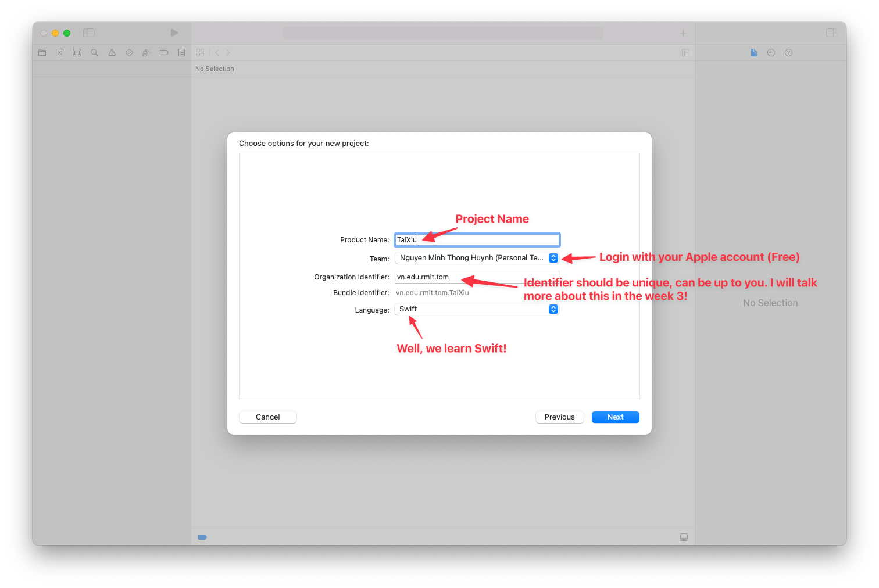This screenshot has width=879, height=588.
Task: Open the Find navigator magnifying glass
Action: pyautogui.click(x=94, y=52)
